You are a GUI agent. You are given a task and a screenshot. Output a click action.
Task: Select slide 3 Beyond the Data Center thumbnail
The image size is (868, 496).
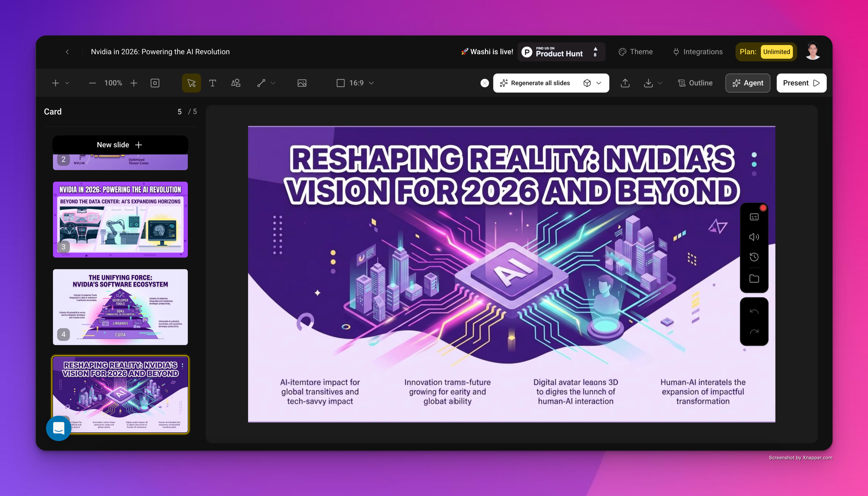pyautogui.click(x=120, y=219)
